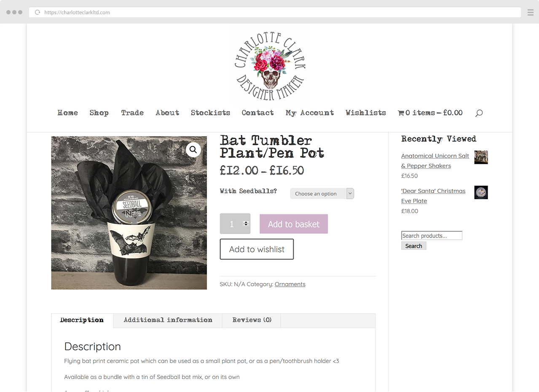The width and height of the screenshot is (539, 392).
Task: Expand the With Seedballs option dropdown
Action: coord(322,194)
